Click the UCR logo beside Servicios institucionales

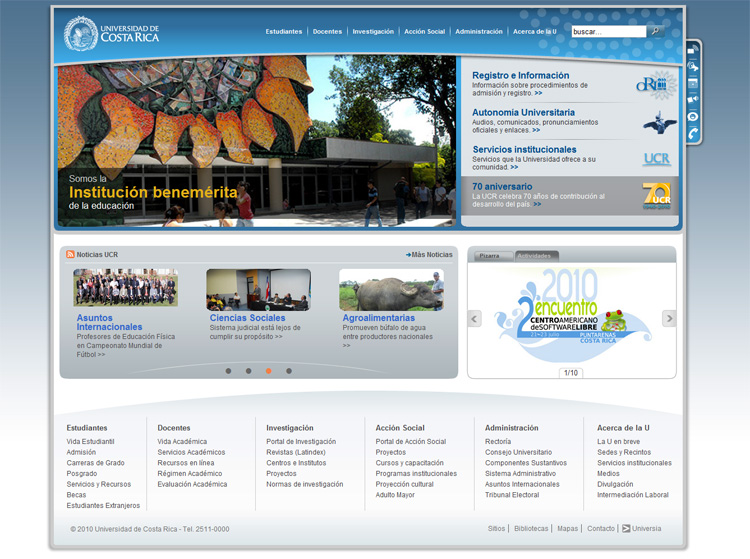pyautogui.click(x=657, y=159)
